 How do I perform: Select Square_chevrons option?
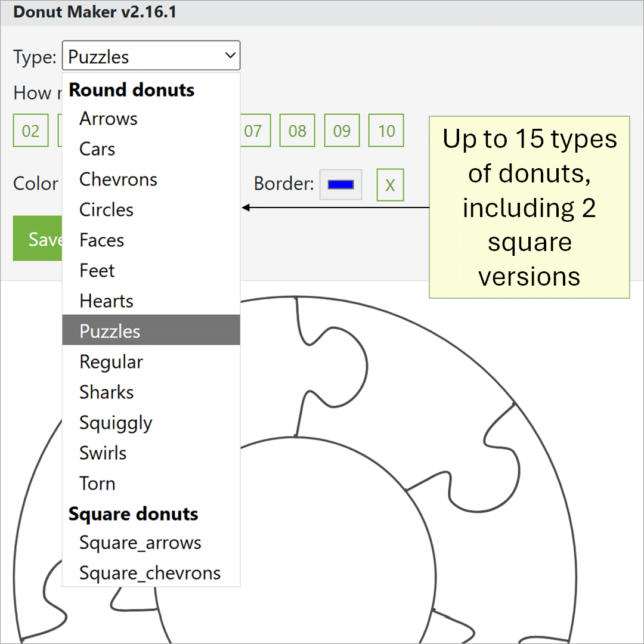point(150,573)
